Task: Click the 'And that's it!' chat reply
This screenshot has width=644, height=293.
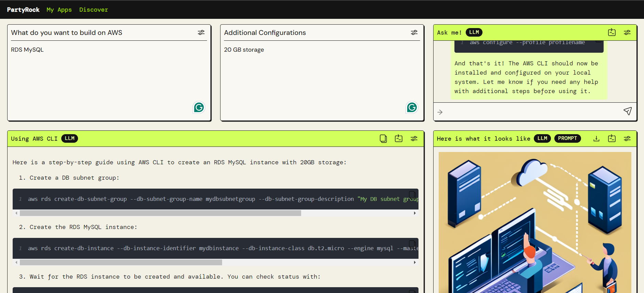Action: [x=526, y=77]
